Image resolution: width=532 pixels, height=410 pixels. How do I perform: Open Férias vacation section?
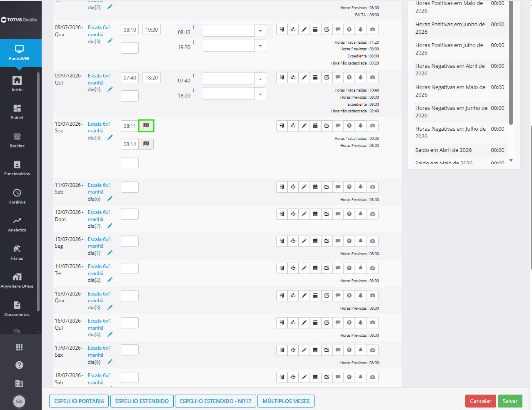17,253
